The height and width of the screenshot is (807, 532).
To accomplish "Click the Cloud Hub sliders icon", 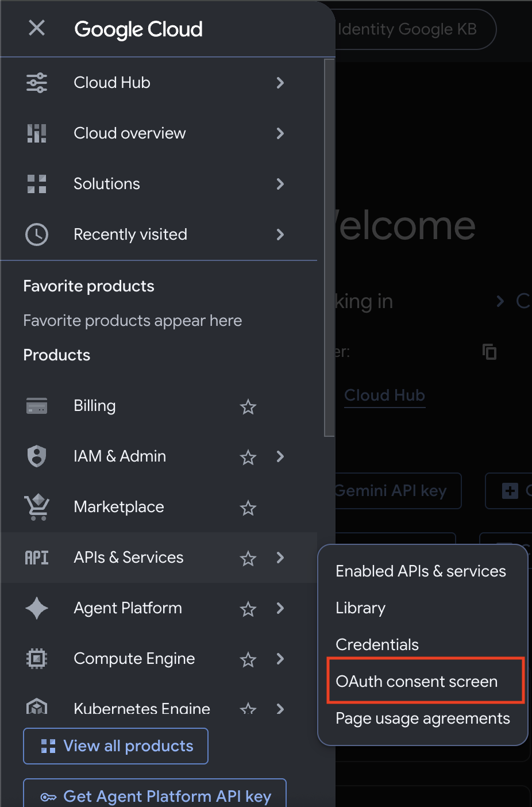I will 37,83.
